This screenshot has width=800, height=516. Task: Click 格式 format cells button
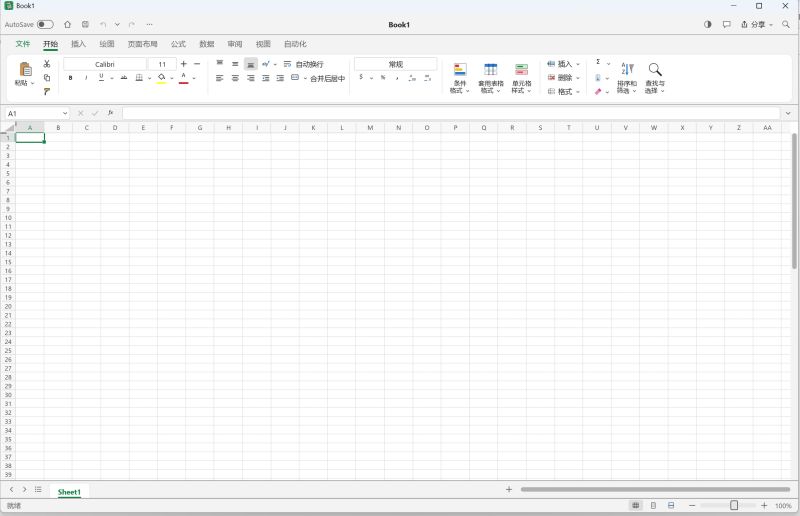coord(563,91)
